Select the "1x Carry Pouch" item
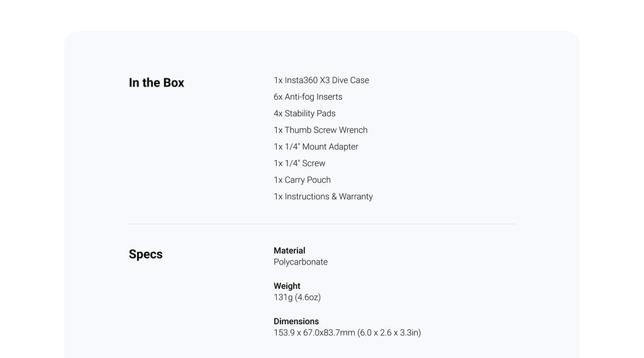The height and width of the screenshot is (358, 644). 302,180
